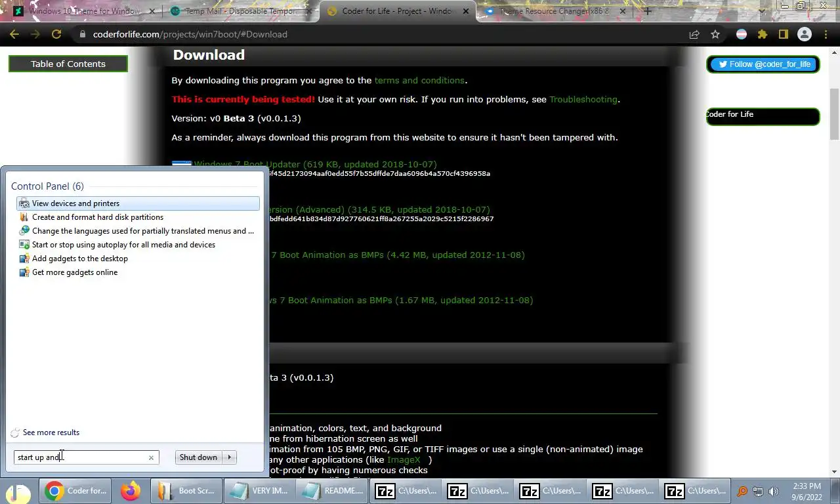Download 1.67 MB Boot Animation BMPs
Screen dimensions: 840x504
pyautogui.click(x=401, y=300)
